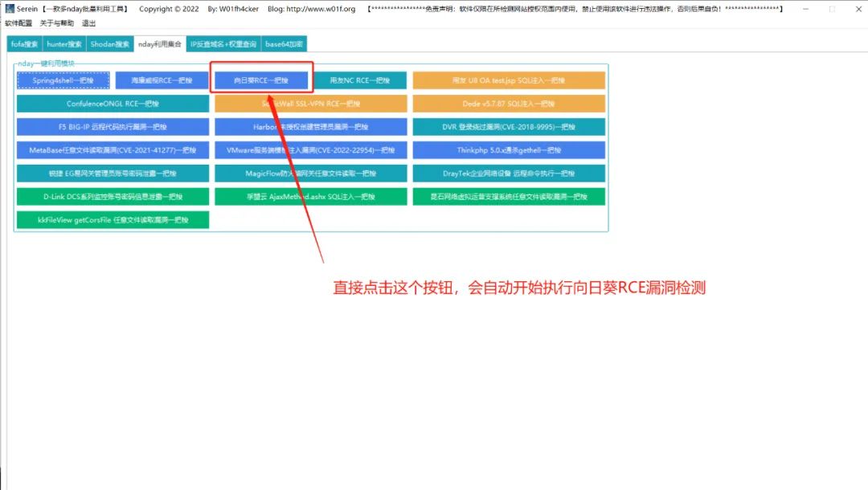Run the DVR CVE-2018-9995 login bypass check
The width and height of the screenshot is (868, 490).
click(x=509, y=127)
